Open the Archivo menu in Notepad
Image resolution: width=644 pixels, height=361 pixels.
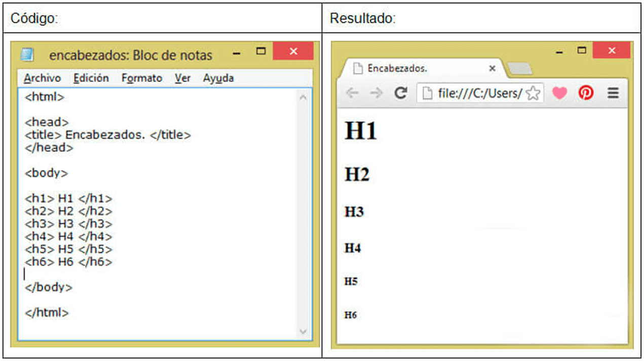[42, 77]
